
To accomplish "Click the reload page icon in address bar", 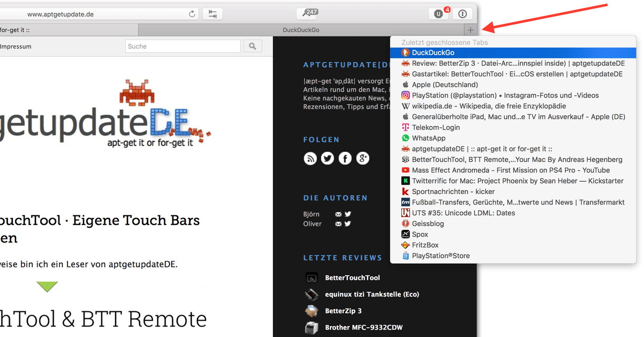I will (192, 14).
